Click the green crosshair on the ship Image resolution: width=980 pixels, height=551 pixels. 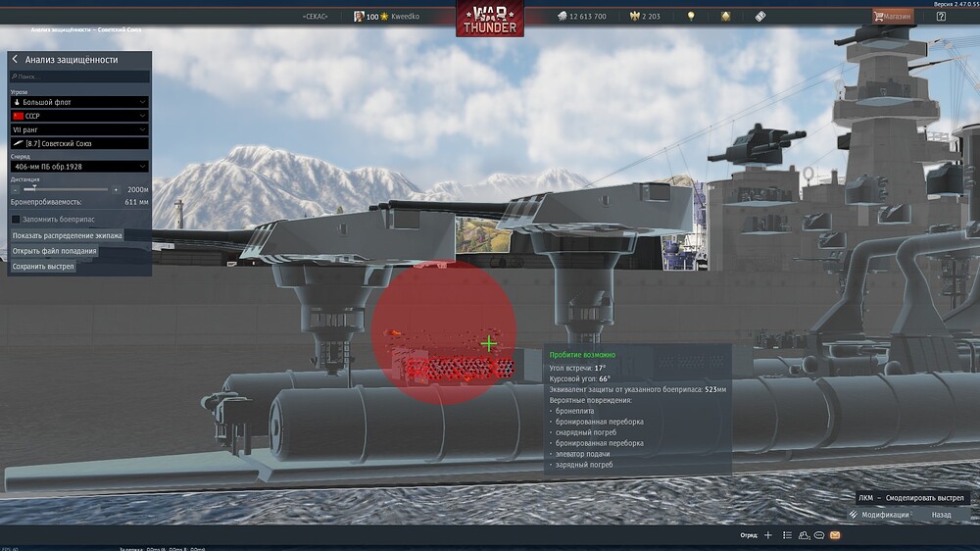click(489, 343)
